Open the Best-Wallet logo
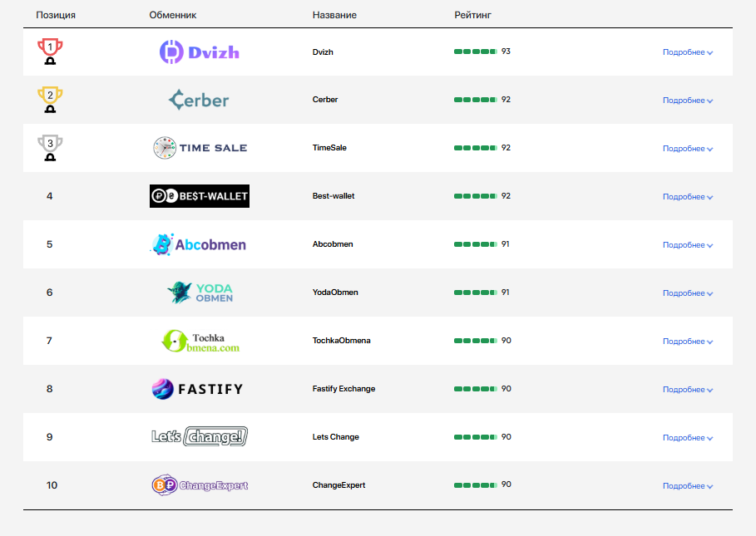The height and width of the screenshot is (536, 756). point(200,196)
